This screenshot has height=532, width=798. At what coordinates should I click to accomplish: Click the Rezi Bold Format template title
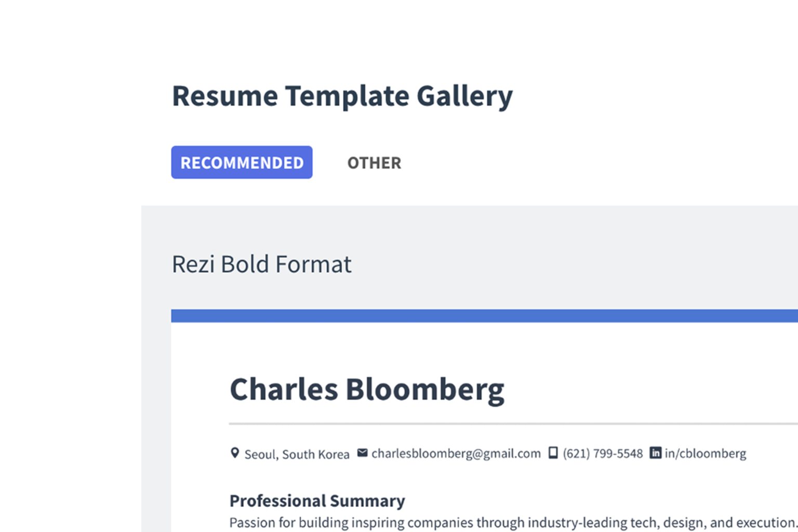(261, 264)
